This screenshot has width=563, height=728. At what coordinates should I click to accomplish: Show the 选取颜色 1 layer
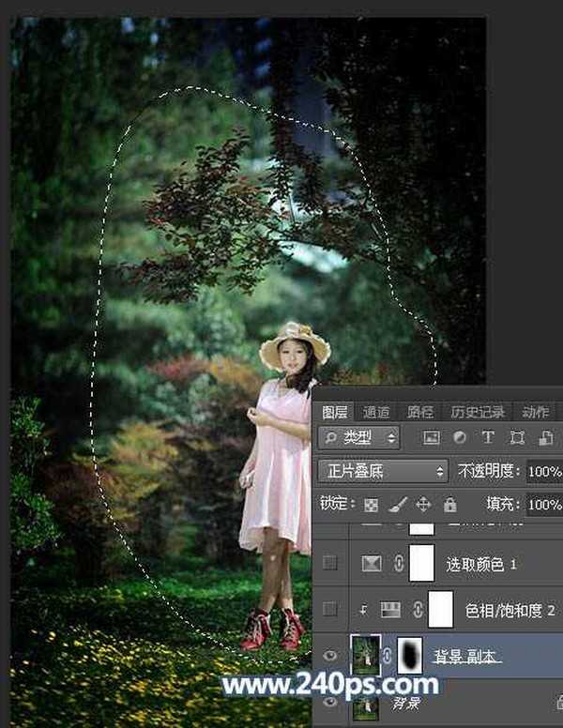coord(329,563)
